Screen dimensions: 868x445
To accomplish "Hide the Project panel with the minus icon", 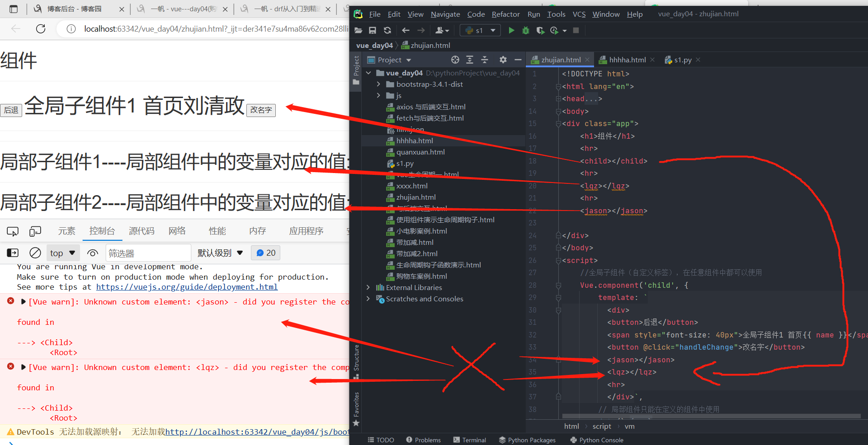I will [x=518, y=60].
